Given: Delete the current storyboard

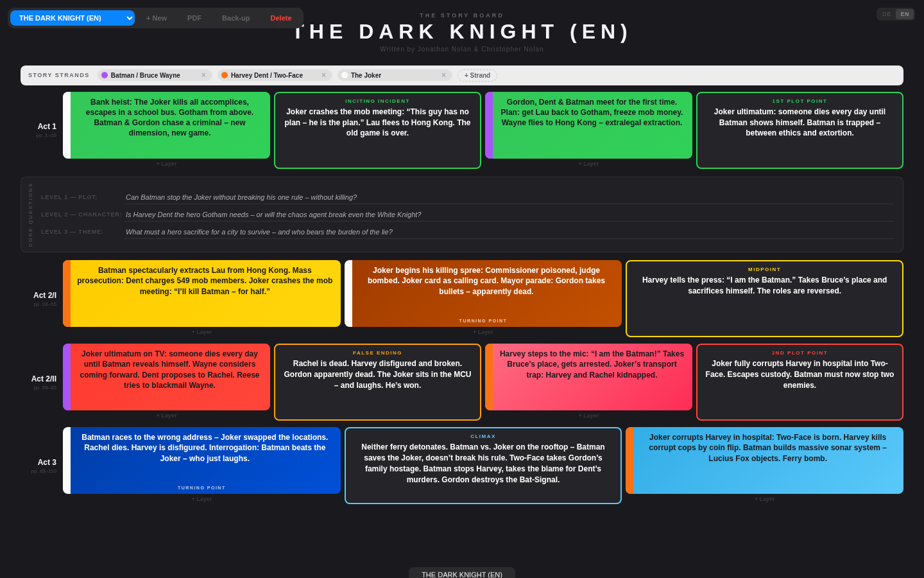Looking at the screenshot, I should (281, 18).
